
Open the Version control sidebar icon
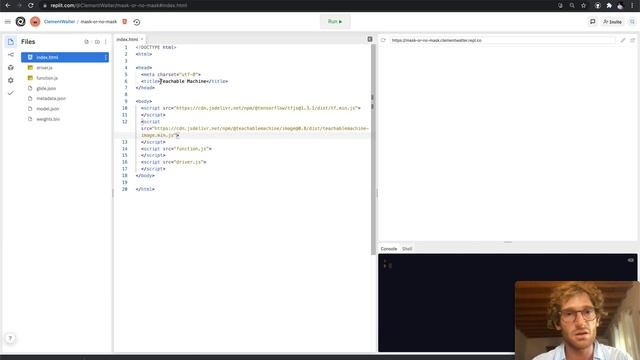[x=11, y=55]
